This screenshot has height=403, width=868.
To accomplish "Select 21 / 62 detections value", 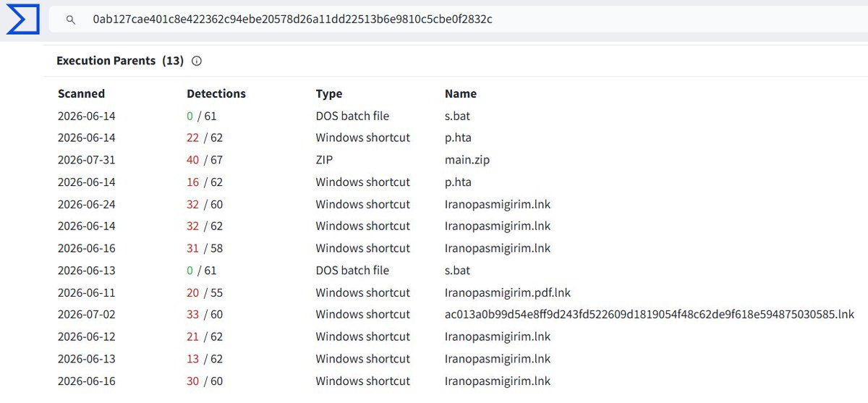I will point(205,336).
